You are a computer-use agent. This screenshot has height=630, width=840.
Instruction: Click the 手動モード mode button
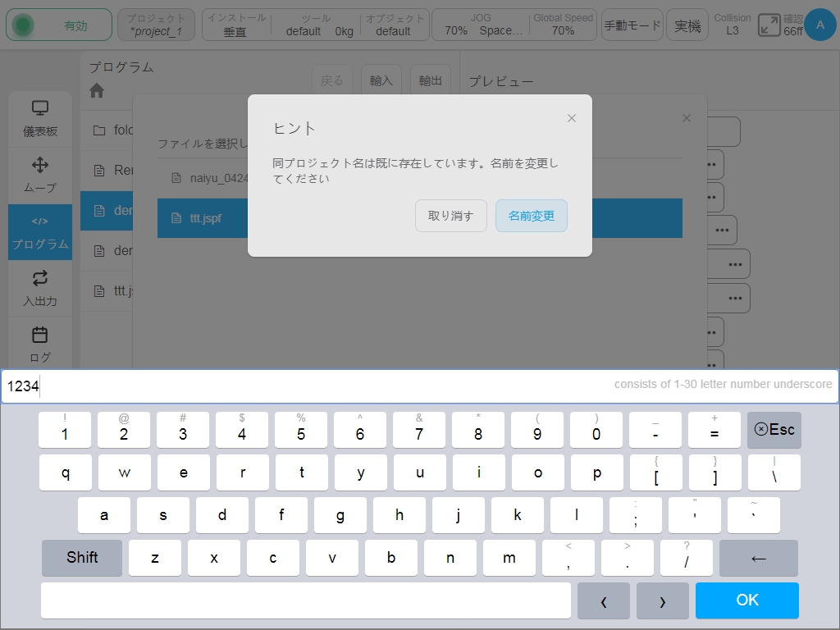[632, 25]
